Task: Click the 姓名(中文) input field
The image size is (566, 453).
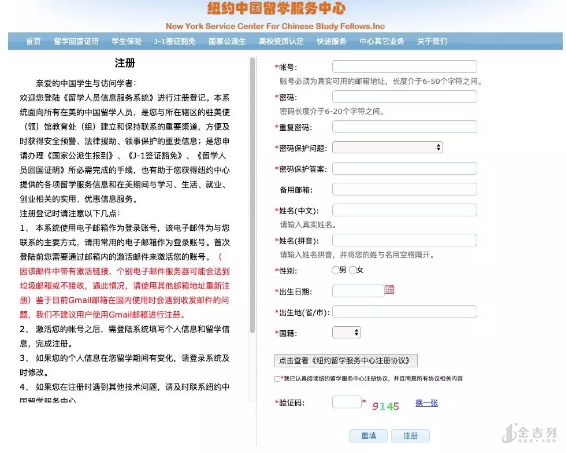Action: pyautogui.click(x=404, y=210)
